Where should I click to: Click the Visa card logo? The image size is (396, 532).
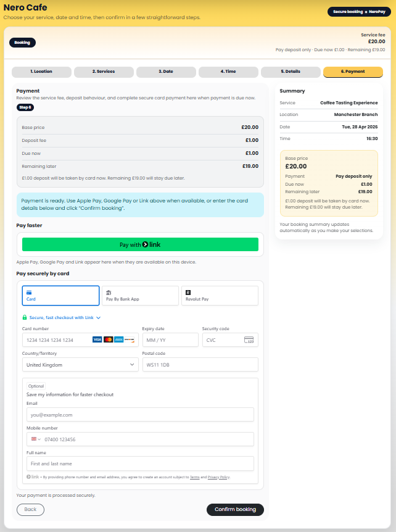click(x=97, y=340)
